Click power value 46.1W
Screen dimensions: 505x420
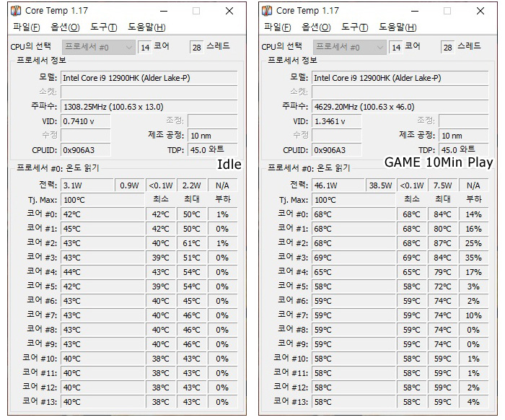[338, 185]
